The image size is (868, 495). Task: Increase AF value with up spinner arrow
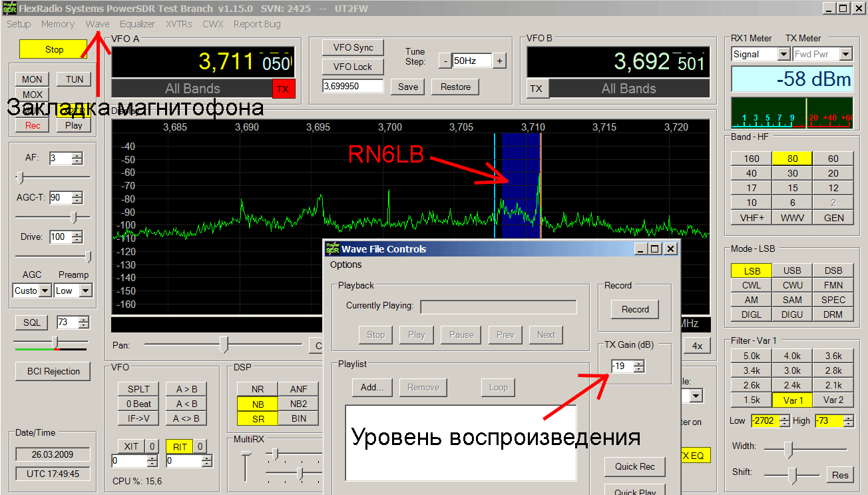(x=78, y=155)
